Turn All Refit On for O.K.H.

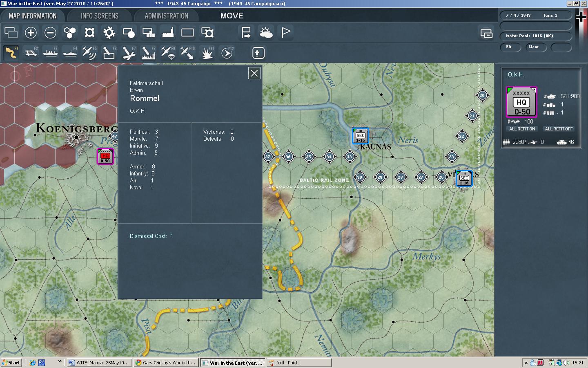[x=522, y=129]
